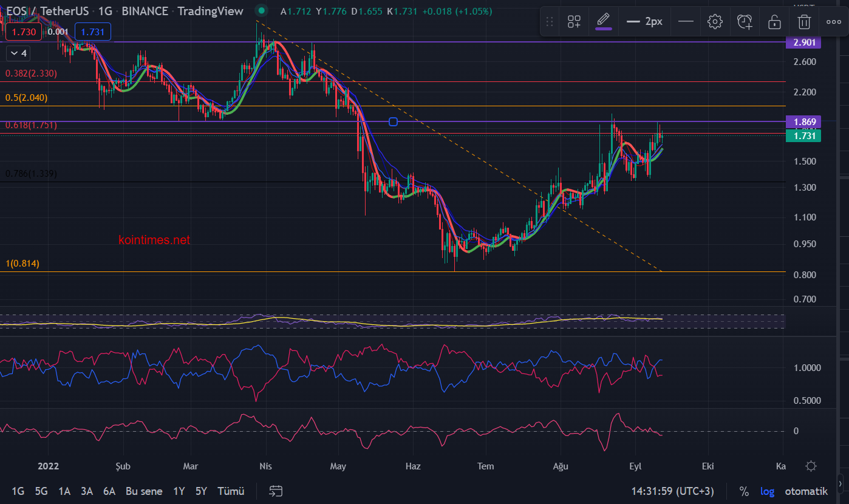849x504 pixels.
Task: Grab the floating toolbar drag handle
Action: coord(550,22)
